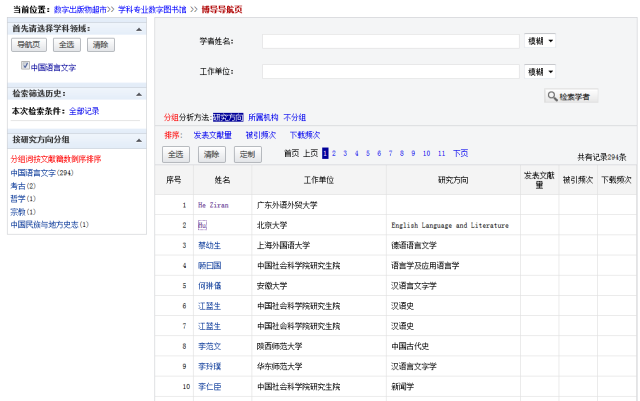Click the 清除 button above the table
This screenshot has width=640, height=401.
tap(212, 154)
